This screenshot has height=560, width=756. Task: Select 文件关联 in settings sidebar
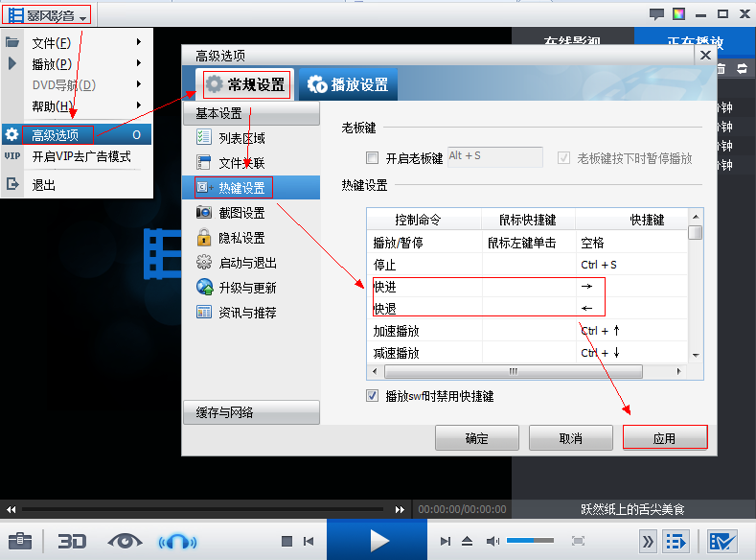click(x=251, y=163)
